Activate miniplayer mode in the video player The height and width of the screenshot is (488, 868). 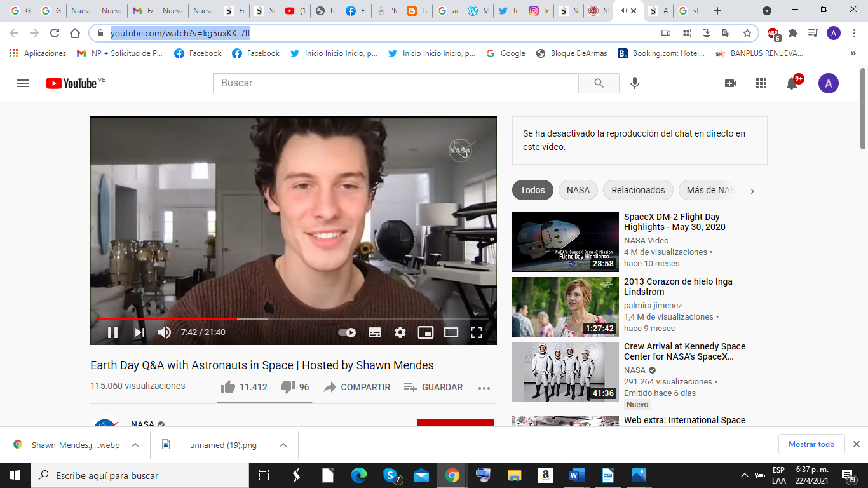[x=425, y=332]
